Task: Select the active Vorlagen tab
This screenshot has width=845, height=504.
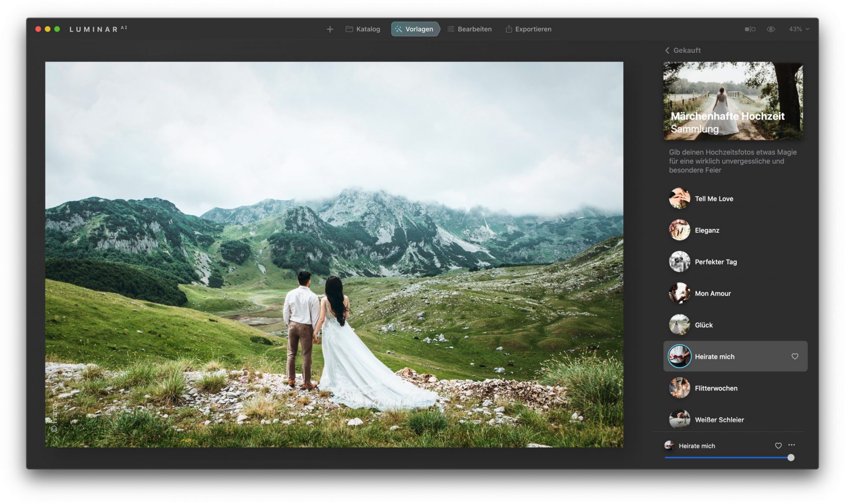Action: click(x=414, y=29)
